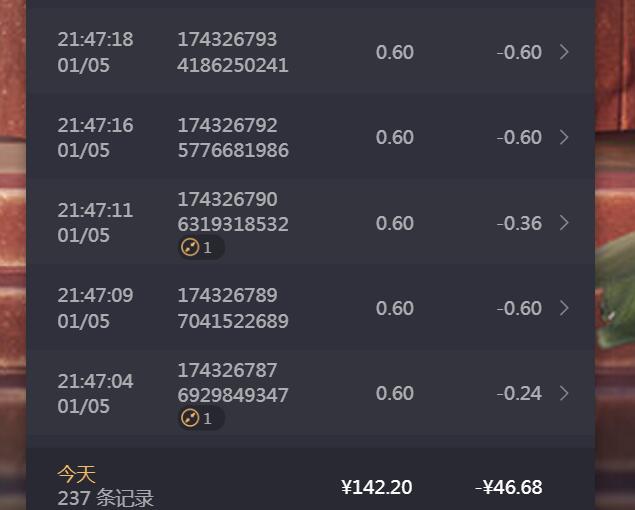Click the 今天 summary label
Image resolution: width=635 pixels, height=510 pixels.
tap(77, 474)
